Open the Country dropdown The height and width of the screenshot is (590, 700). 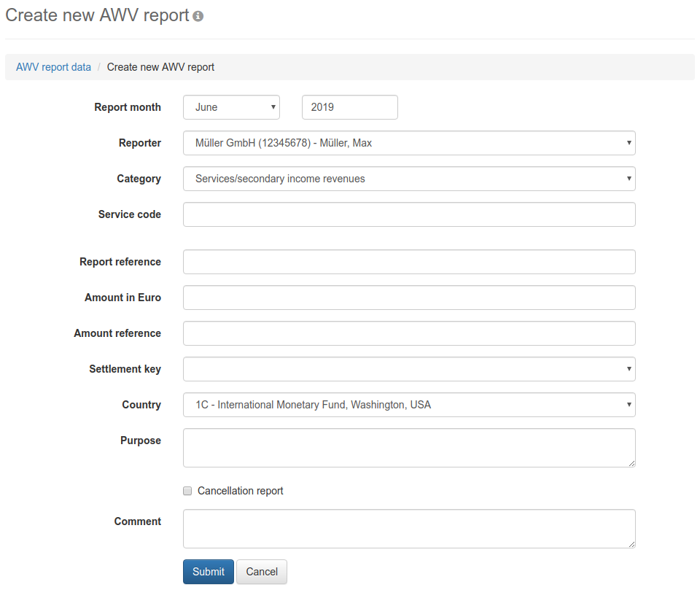[x=409, y=405]
